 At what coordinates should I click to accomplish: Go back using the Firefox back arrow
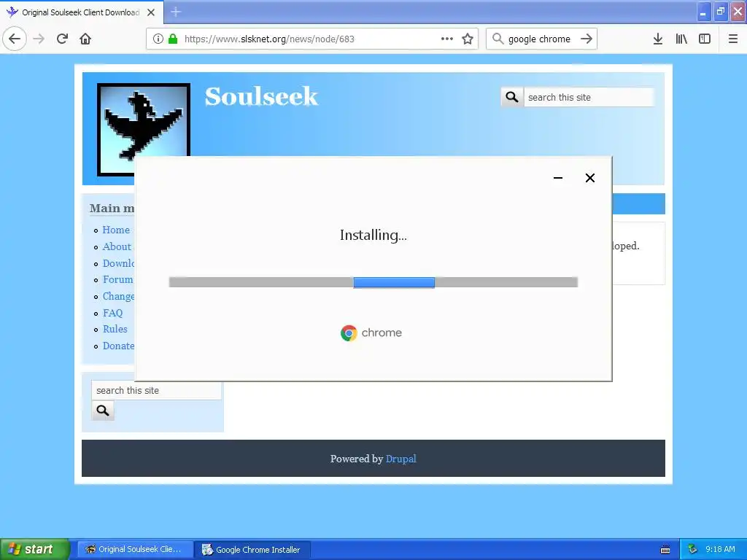coord(15,39)
